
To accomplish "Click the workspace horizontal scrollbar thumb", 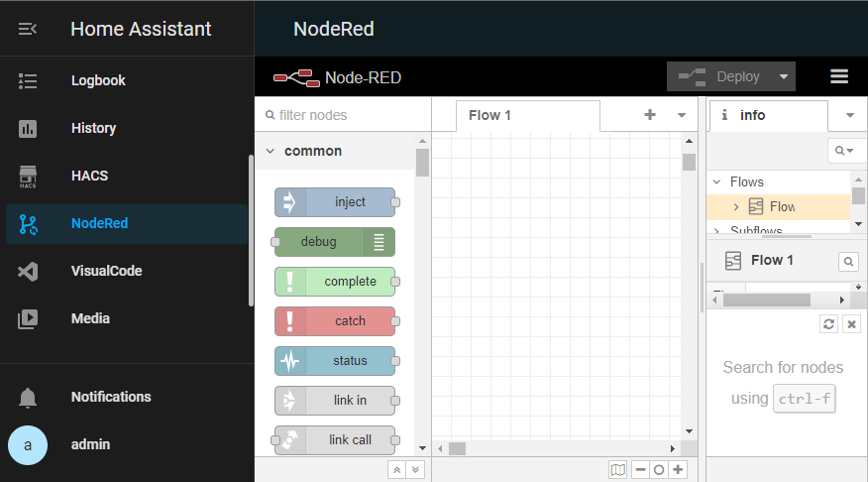I will pyautogui.click(x=457, y=448).
